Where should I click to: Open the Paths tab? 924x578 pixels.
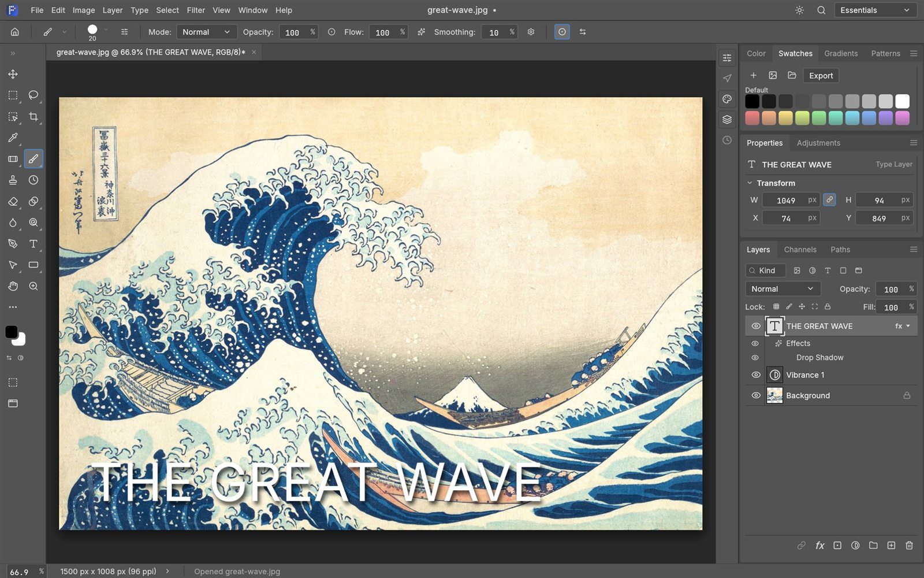[840, 250]
